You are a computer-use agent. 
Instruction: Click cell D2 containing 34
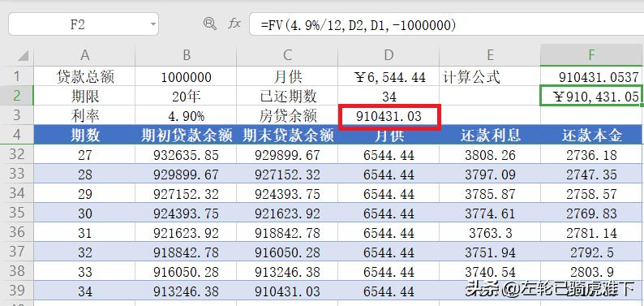coord(389,96)
